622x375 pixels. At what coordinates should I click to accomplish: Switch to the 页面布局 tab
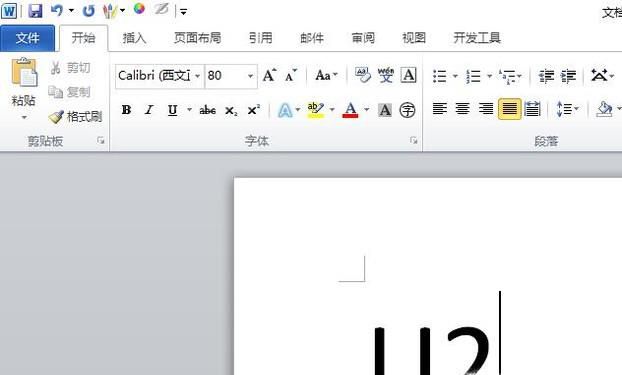coord(198,38)
